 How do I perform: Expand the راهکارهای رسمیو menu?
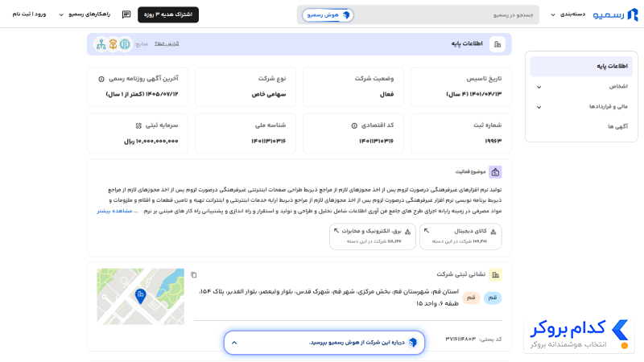[x=85, y=14]
